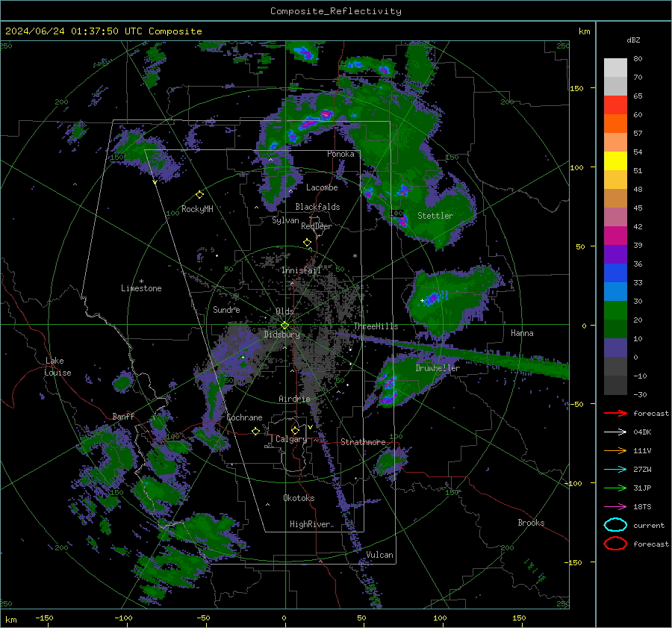Click the Limestone label
This screenshot has height=628, width=672.
point(141,288)
